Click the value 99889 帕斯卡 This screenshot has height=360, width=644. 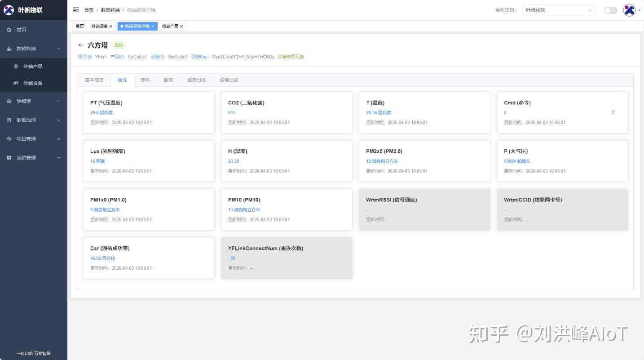(x=517, y=161)
